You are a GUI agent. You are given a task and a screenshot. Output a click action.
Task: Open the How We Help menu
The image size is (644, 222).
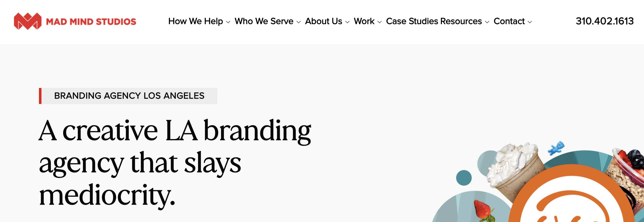point(196,21)
